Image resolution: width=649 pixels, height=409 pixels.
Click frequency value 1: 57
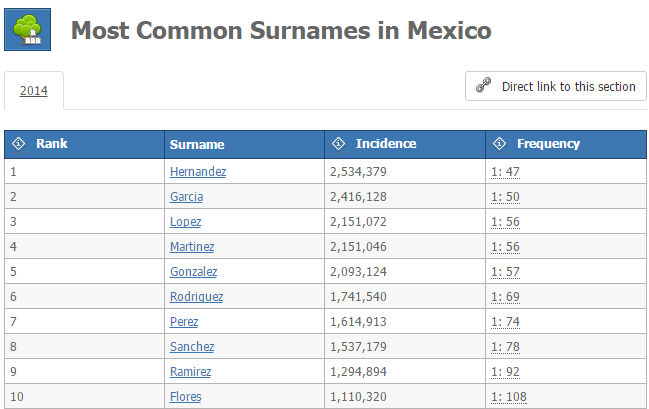(505, 272)
